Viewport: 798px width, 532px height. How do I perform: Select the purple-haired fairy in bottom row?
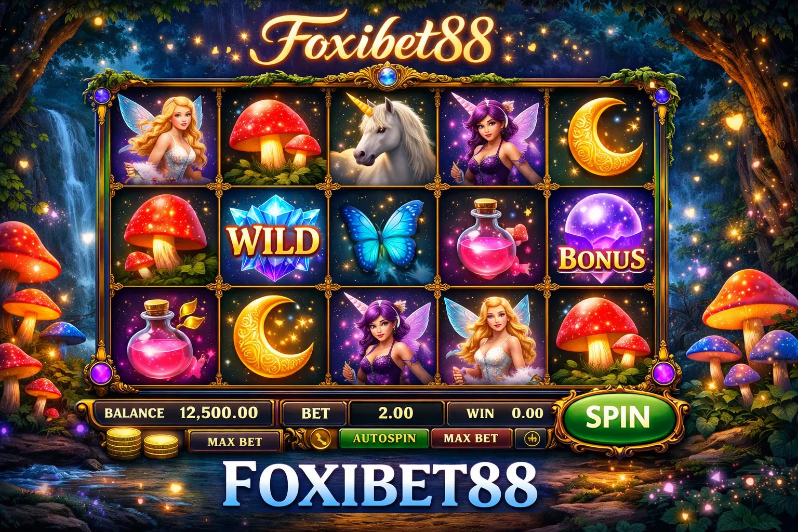click(x=383, y=337)
